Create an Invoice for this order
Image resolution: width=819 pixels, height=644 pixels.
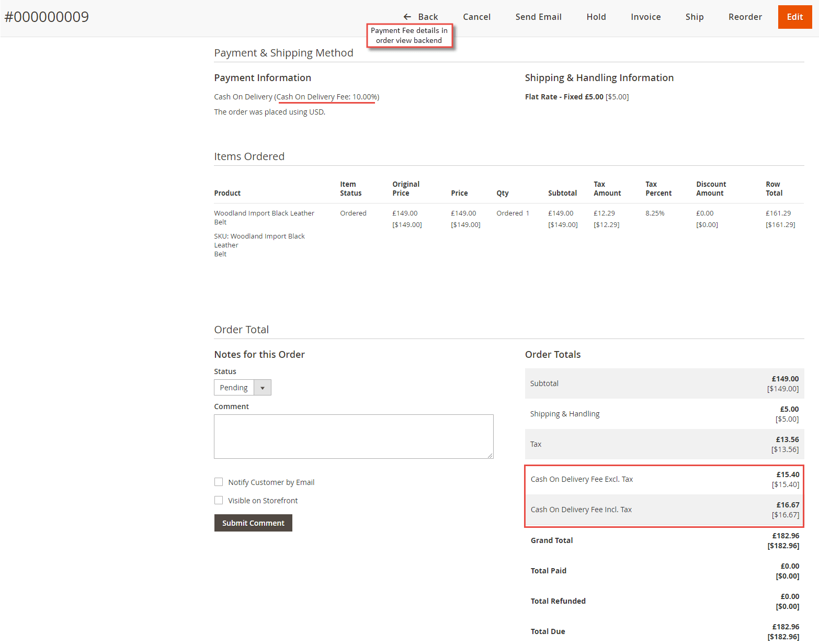click(645, 16)
